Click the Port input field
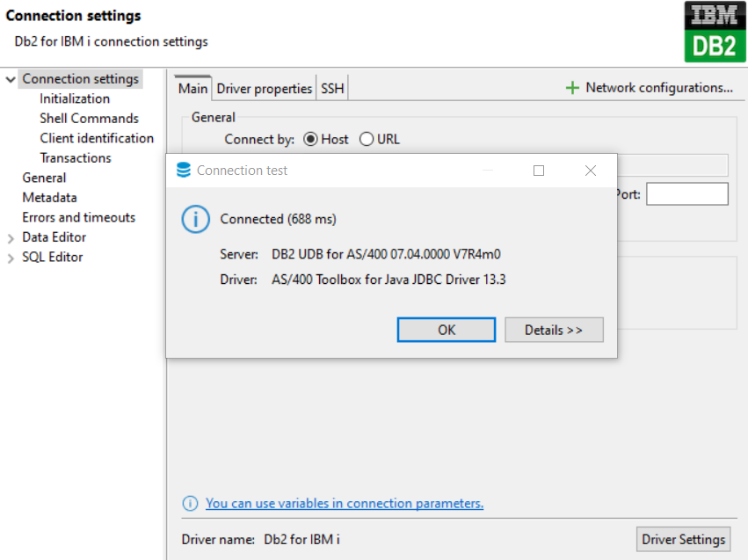The width and height of the screenshot is (748, 560). click(x=687, y=194)
